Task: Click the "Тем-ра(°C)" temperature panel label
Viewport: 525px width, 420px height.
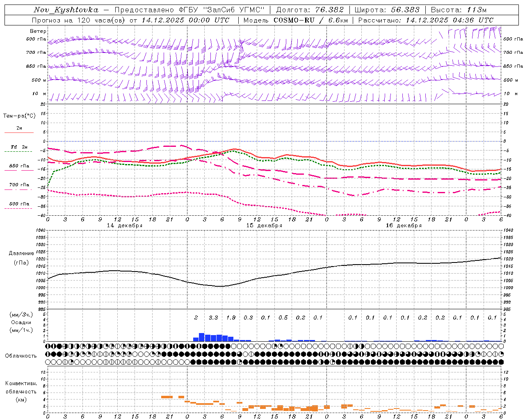Action: tap(19, 116)
